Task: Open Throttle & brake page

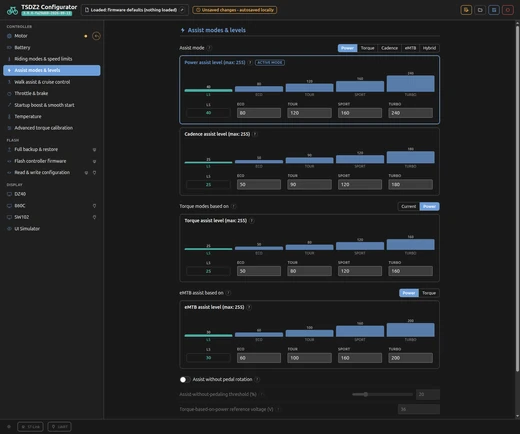Action: [x=52, y=93]
